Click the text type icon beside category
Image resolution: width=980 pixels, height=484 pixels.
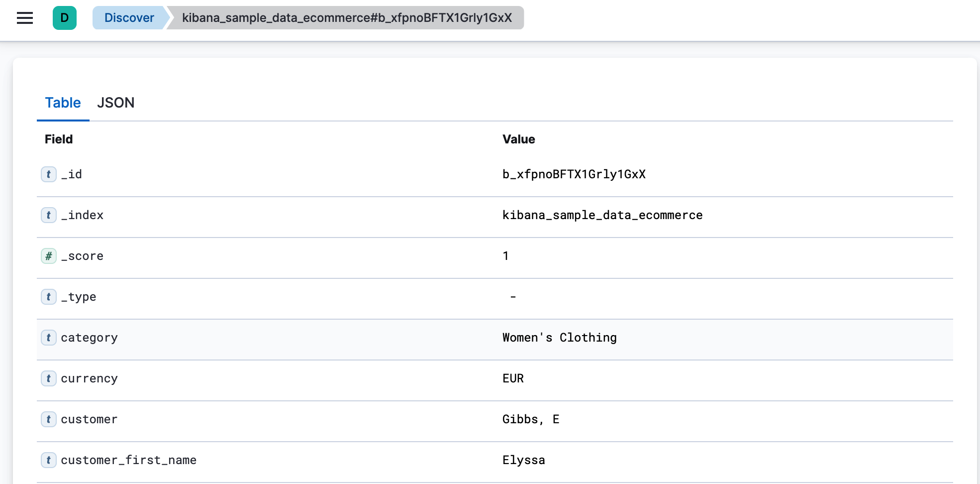tap(48, 338)
